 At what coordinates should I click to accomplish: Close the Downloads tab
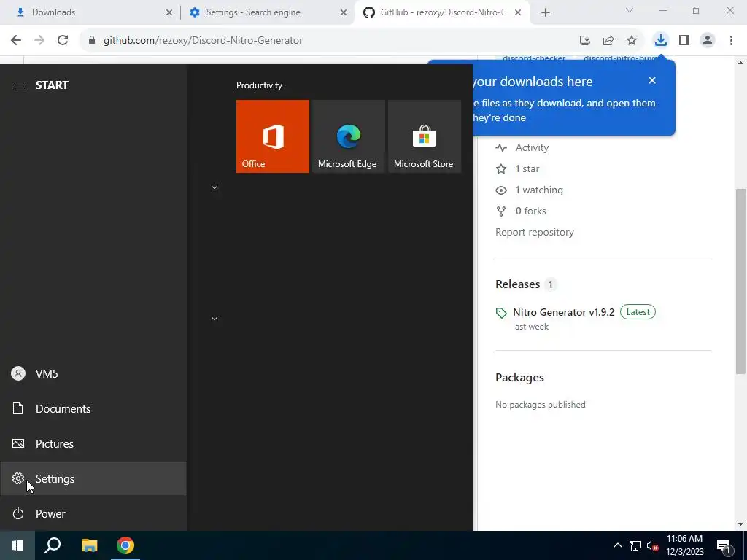click(169, 13)
